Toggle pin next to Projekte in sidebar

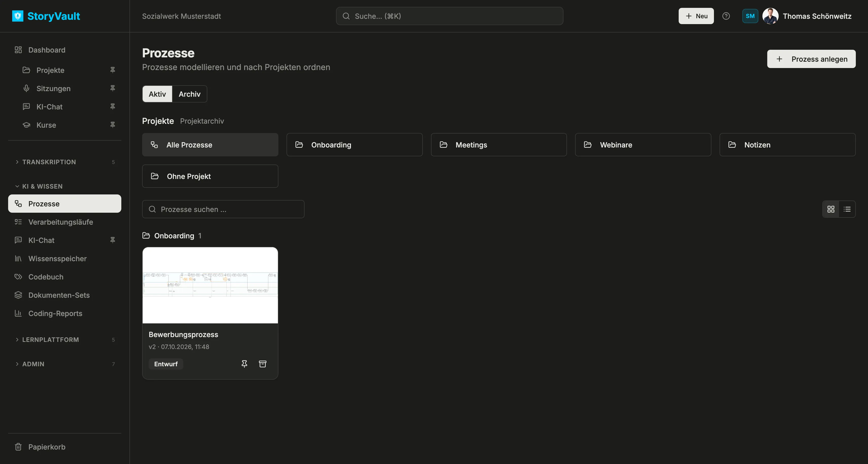(x=112, y=70)
